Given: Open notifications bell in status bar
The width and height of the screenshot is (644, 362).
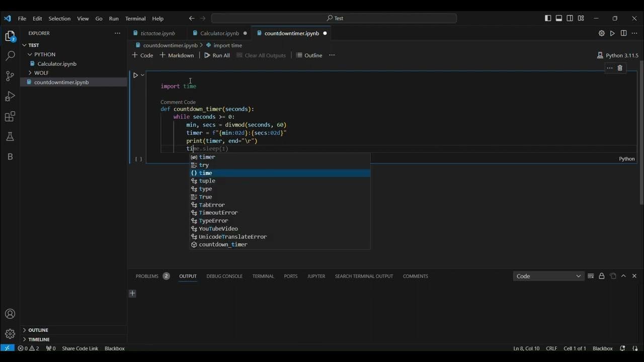Looking at the screenshot, I should coord(622,348).
